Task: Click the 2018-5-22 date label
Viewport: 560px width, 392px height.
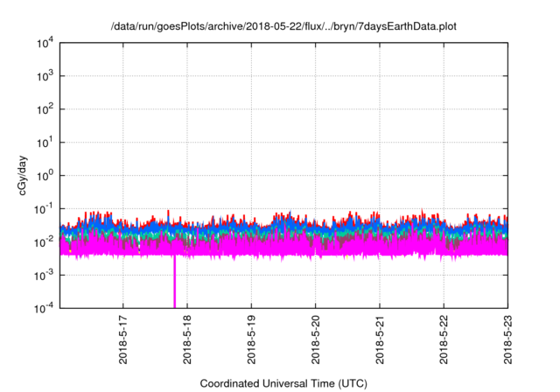Action: [444, 339]
